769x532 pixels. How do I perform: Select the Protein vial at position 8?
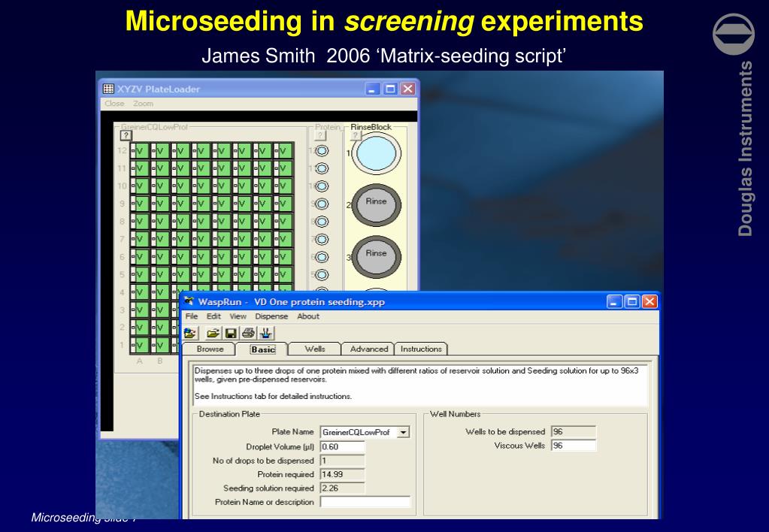(x=322, y=222)
